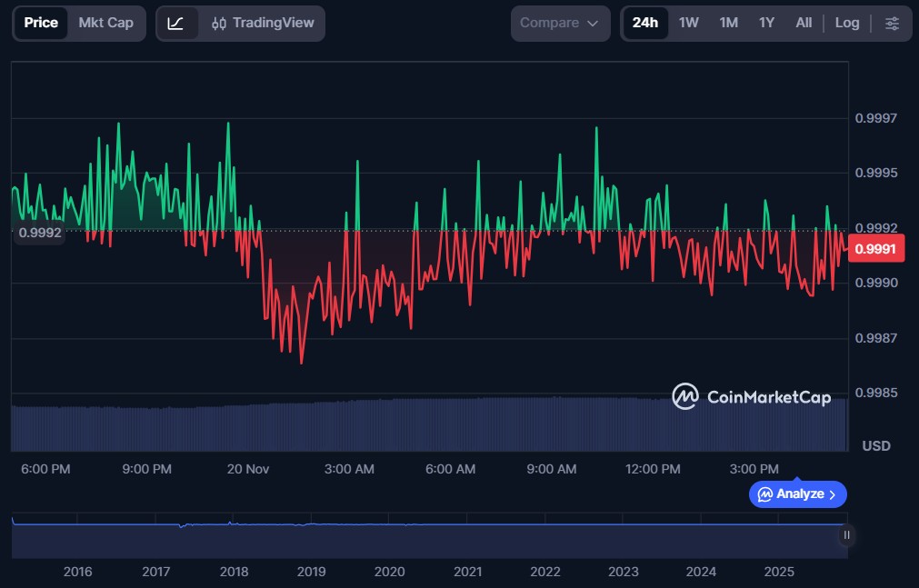Switch to the Mkt Cap tab
This screenshot has height=588, width=919.
[105, 23]
